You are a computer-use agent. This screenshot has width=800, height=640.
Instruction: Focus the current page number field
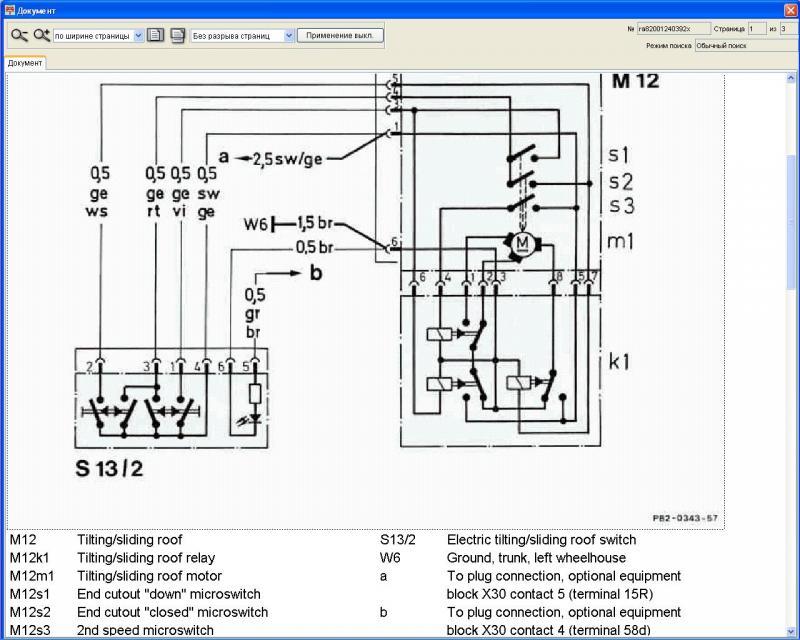(755, 29)
